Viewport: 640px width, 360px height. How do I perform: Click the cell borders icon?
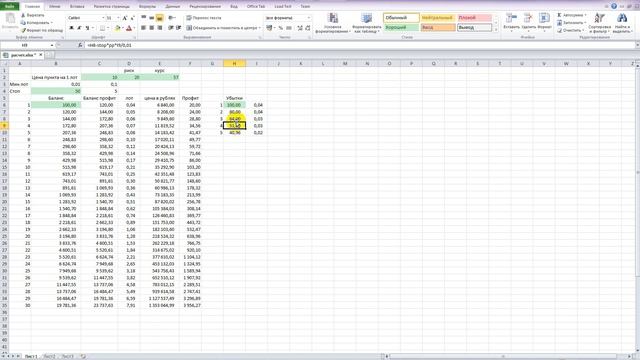[102, 28]
